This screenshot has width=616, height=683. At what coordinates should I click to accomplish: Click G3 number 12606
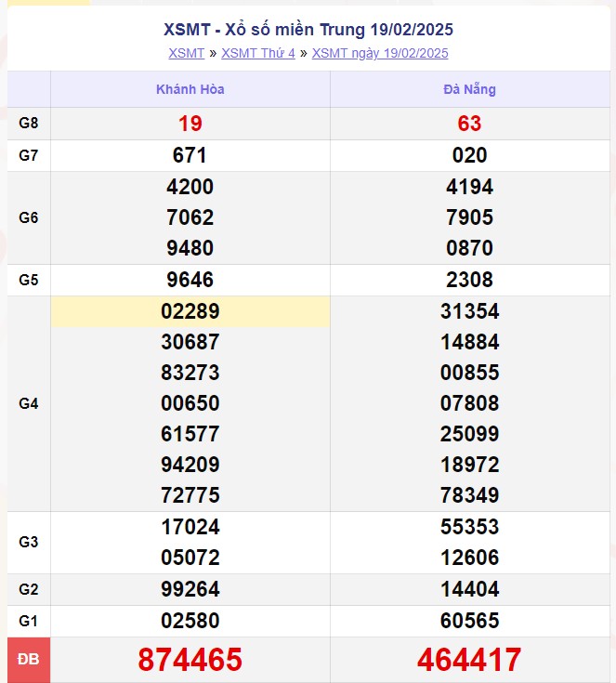click(469, 558)
